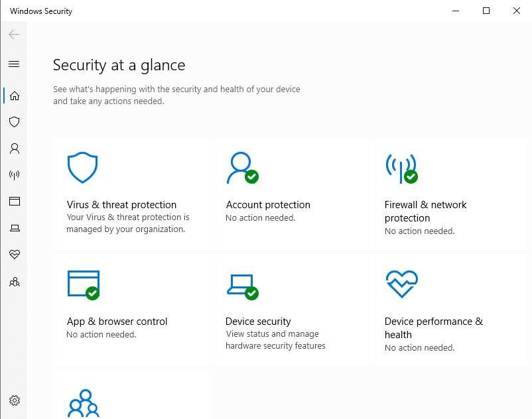Open the Virus & threat protection tile
This screenshot has width=532, height=419.
131,193
